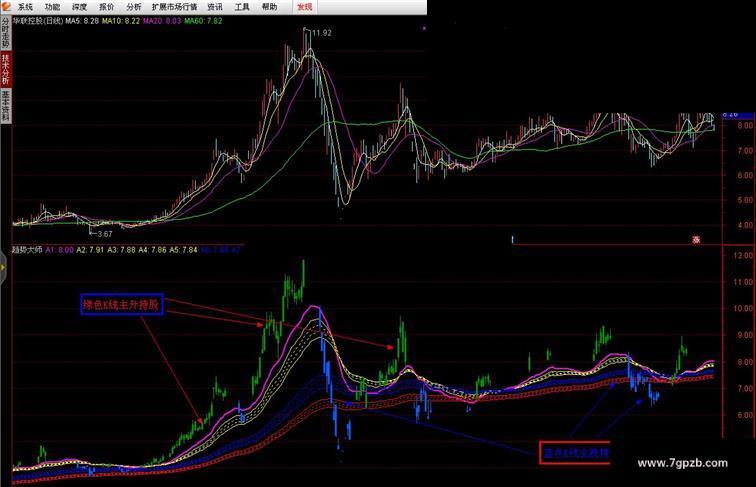The width and height of the screenshot is (756, 487).
Task: Click the 12.00 lower axis label
Action: [x=743, y=256]
